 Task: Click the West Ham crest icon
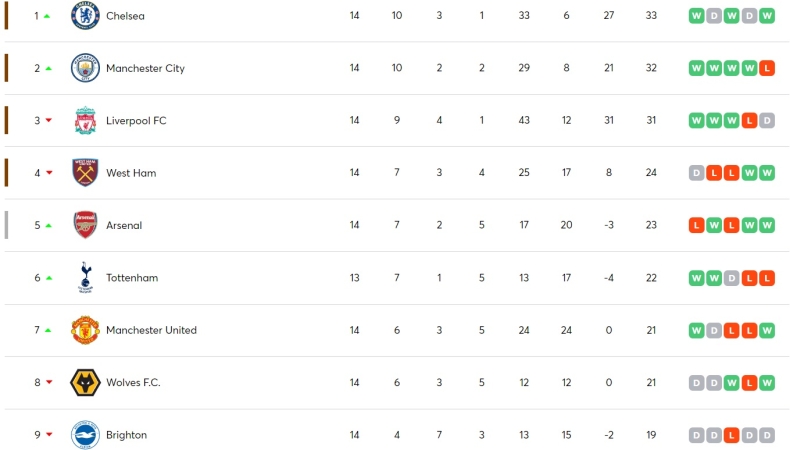[x=85, y=173]
